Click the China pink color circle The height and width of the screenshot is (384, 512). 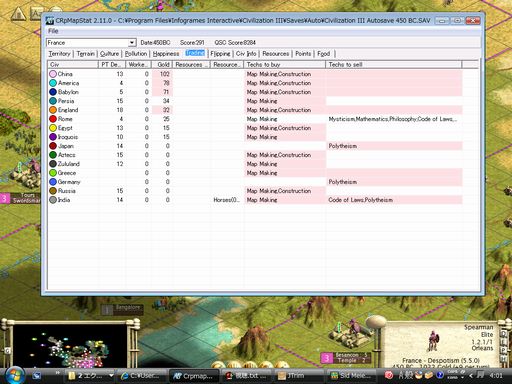click(x=53, y=74)
